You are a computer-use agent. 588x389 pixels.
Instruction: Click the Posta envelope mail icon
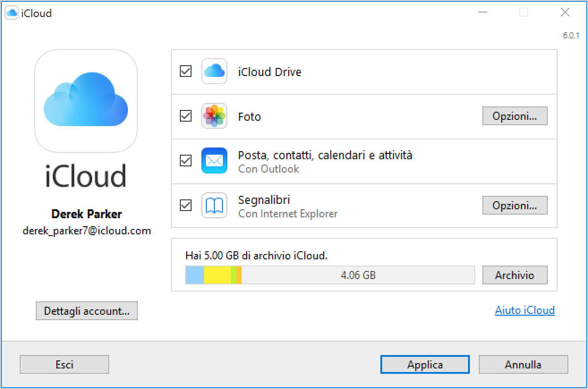214,161
